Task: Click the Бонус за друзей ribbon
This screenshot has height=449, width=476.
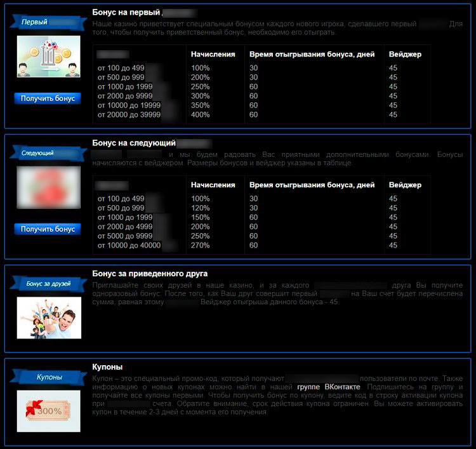Action: 48,283
